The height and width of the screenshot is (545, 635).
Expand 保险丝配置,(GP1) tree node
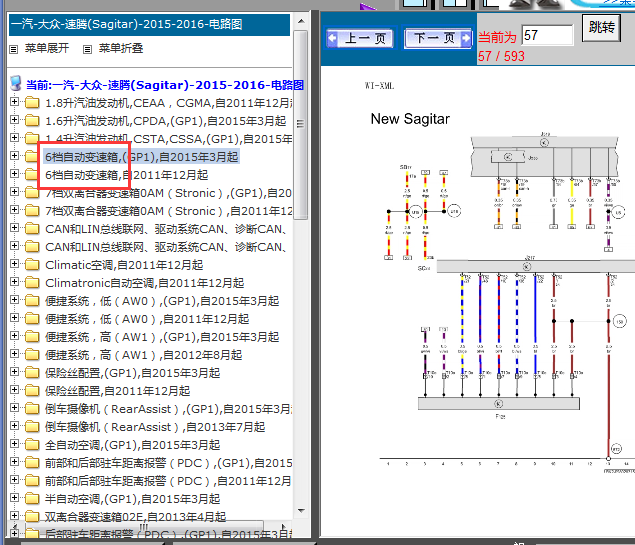click(15, 372)
